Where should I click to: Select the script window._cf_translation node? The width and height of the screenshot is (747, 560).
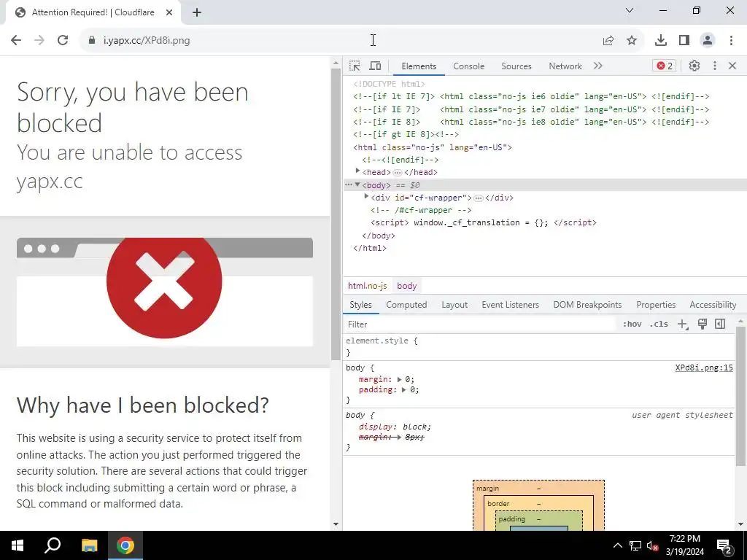484,223
